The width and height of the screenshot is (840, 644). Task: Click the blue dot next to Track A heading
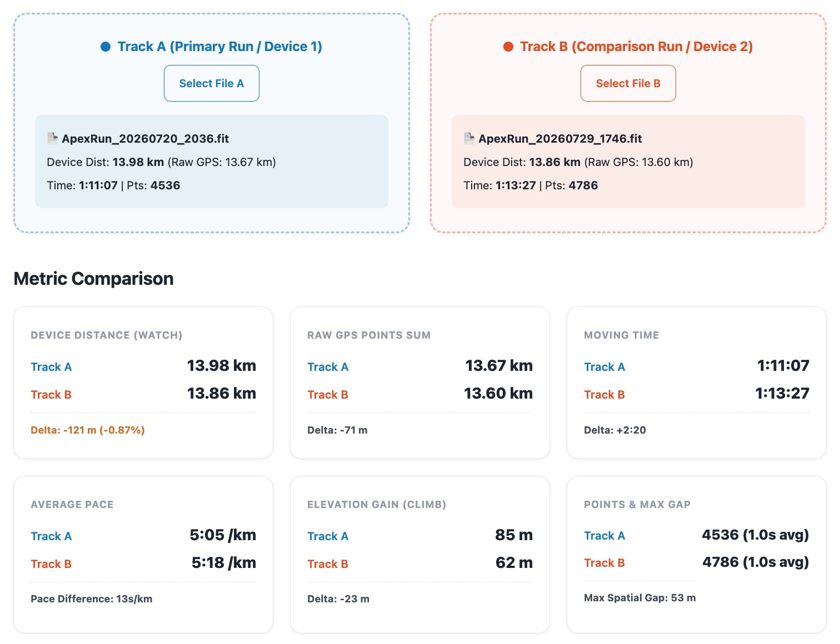coord(106,47)
